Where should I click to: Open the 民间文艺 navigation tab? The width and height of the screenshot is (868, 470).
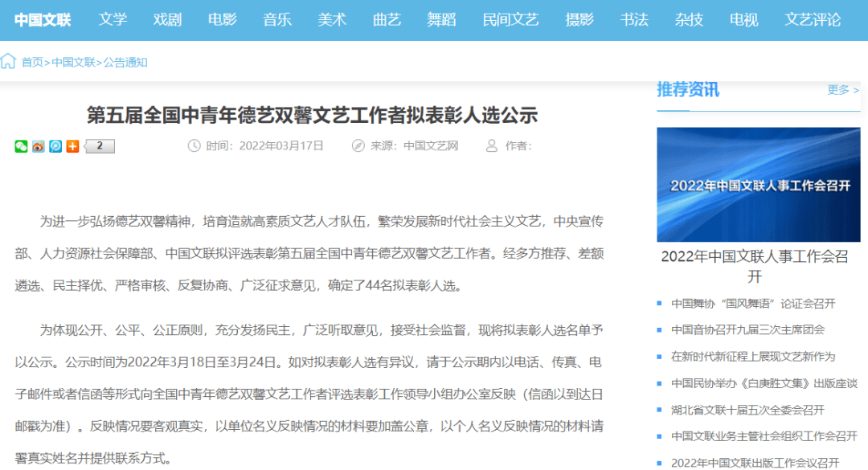tap(510, 20)
